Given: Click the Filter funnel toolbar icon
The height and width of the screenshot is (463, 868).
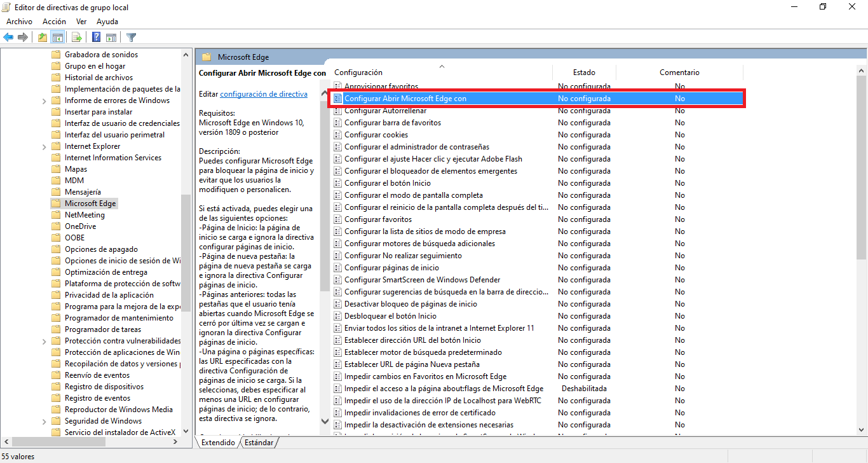Looking at the screenshot, I should 131,38.
